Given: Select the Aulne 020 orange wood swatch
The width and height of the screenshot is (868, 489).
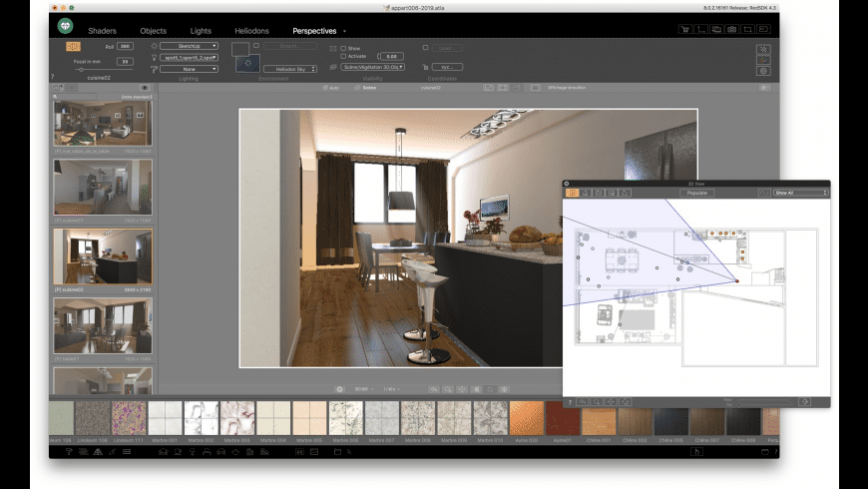Looking at the screenshot, I should tap(527, 418).
